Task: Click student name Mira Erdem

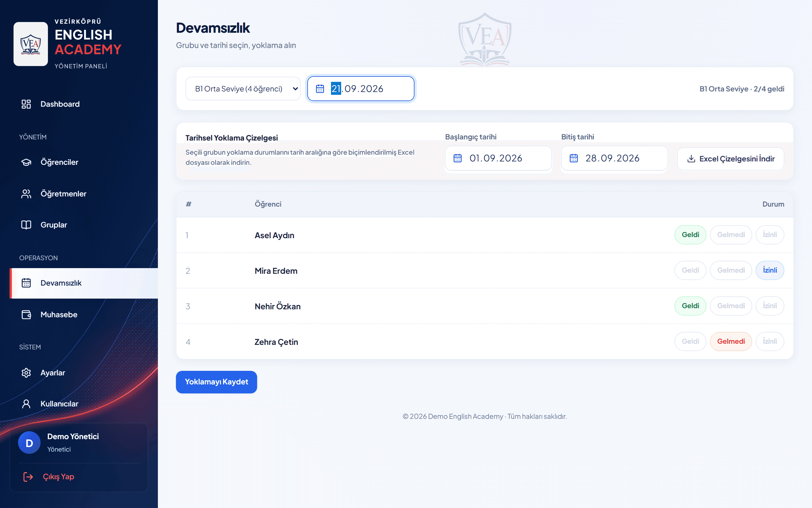Action: pyautogui.click(x=276, y=271)
